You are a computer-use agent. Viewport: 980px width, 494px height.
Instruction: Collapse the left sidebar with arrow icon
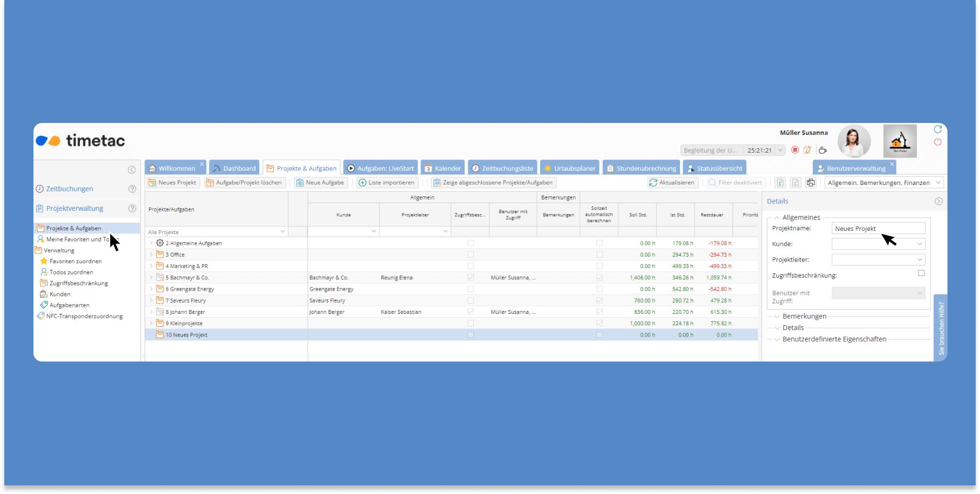point(132,170)
